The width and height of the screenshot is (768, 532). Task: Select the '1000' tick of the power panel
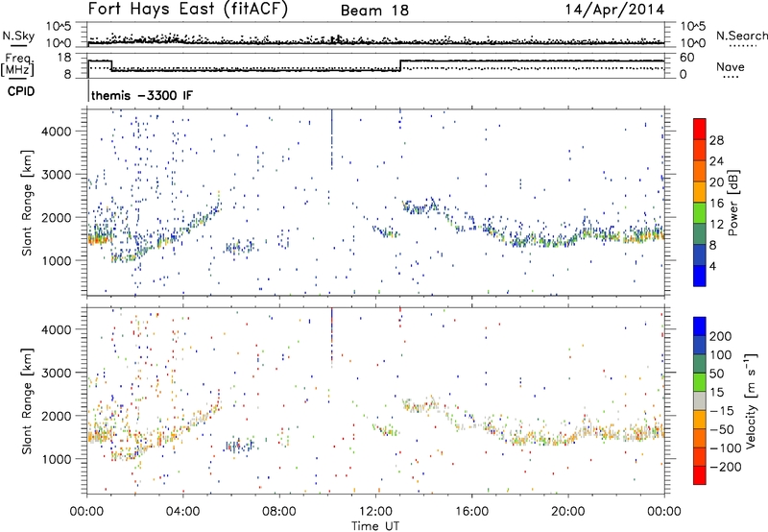coord(57,260)
